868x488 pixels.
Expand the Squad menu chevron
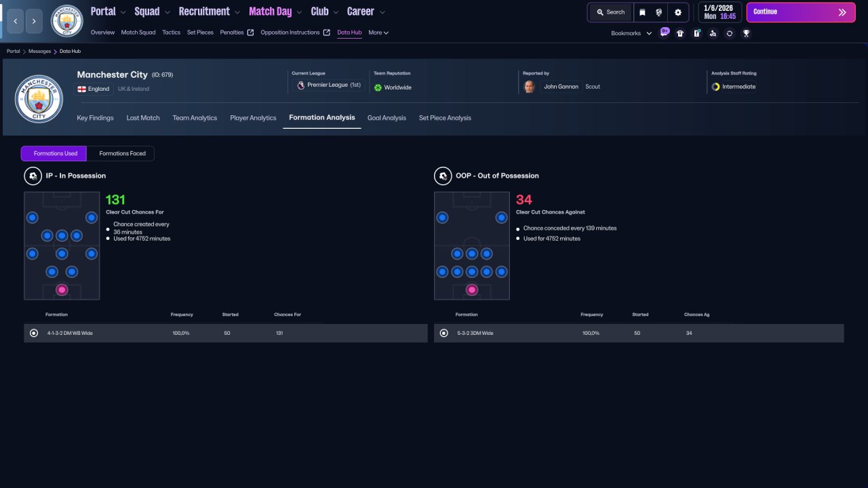[x=167, y=12]
